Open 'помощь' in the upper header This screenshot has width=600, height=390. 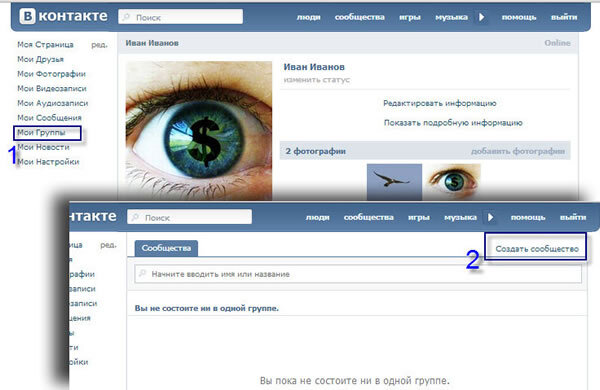click(519, 17)
